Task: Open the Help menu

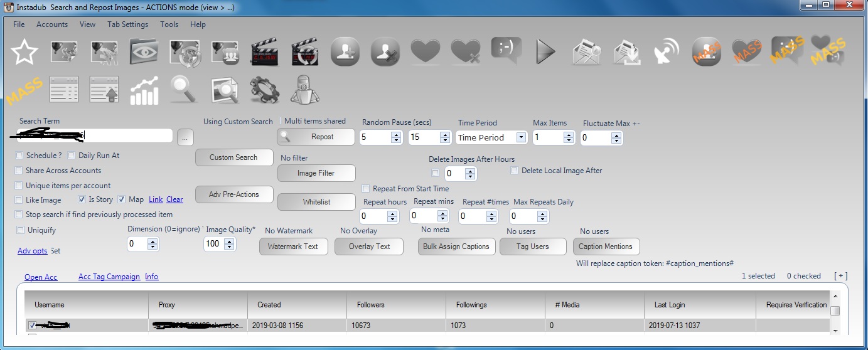Action: pos(198,24)
